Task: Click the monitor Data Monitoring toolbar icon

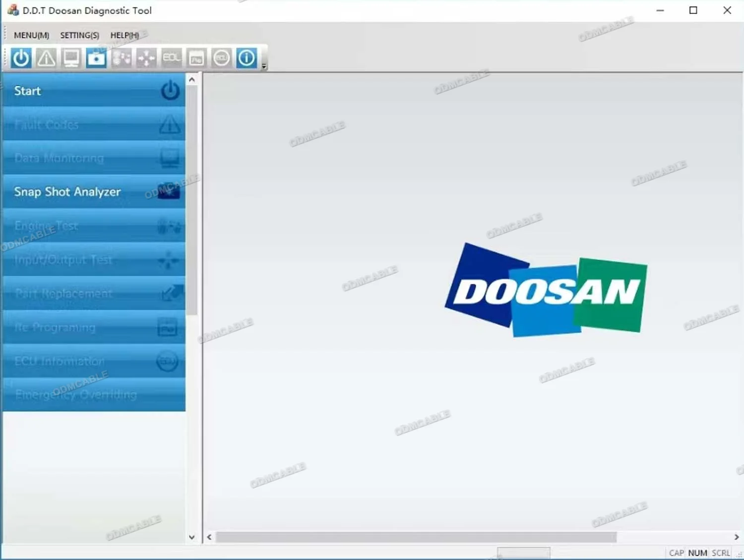Action: coord(71,58)
